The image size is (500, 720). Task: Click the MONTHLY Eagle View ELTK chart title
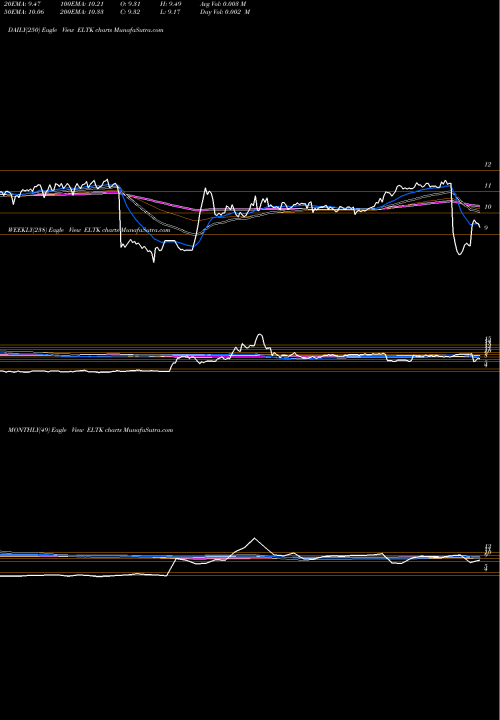coord(90,430)
